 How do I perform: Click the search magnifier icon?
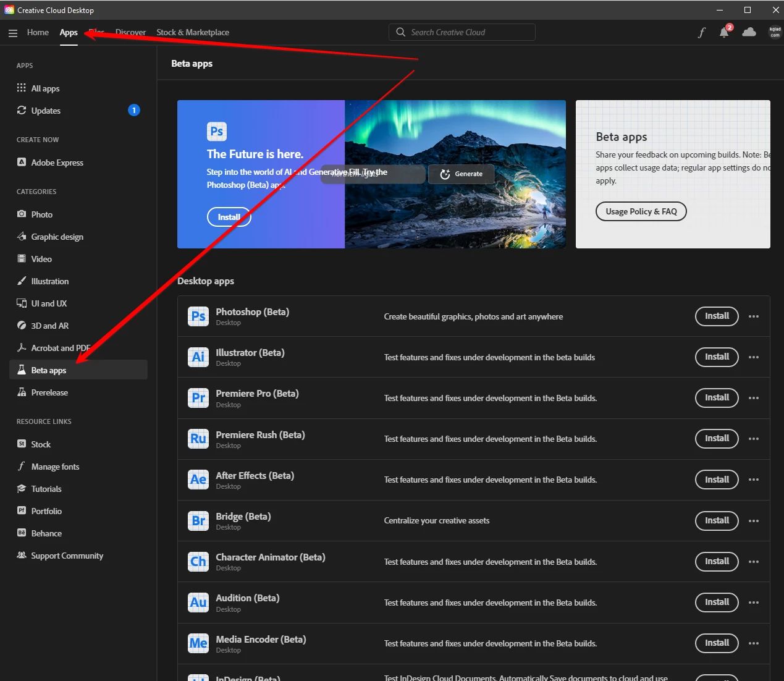pyautogui.click(x=401, y=32)
